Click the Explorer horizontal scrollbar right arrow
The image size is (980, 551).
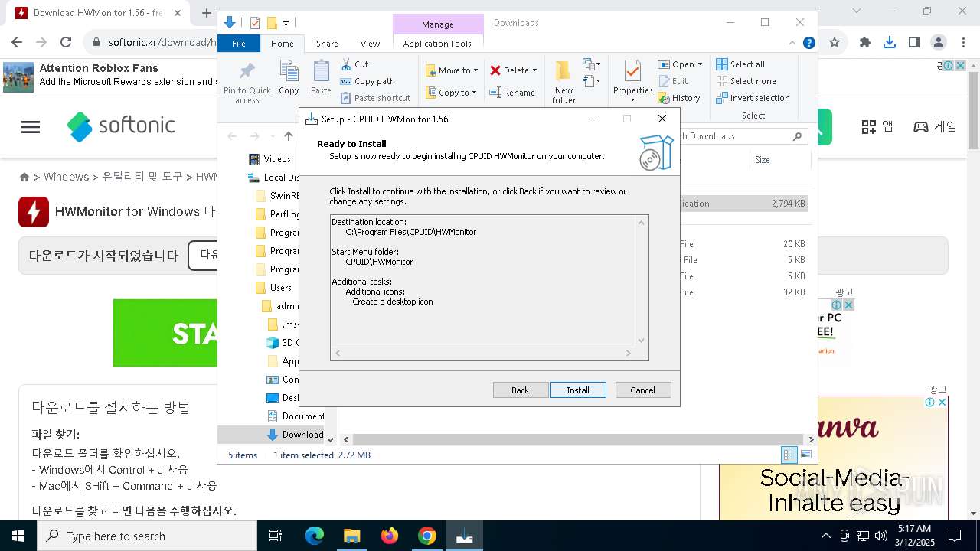click(x=811, y=439)
